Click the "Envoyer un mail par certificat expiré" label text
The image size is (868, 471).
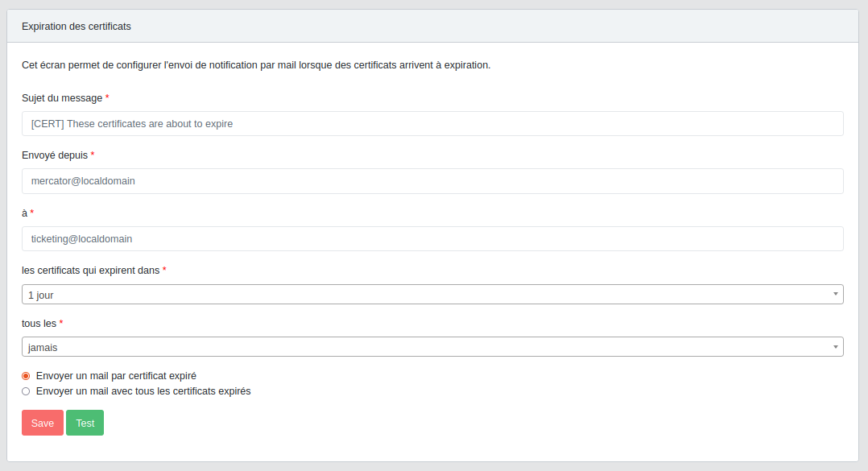116,376
